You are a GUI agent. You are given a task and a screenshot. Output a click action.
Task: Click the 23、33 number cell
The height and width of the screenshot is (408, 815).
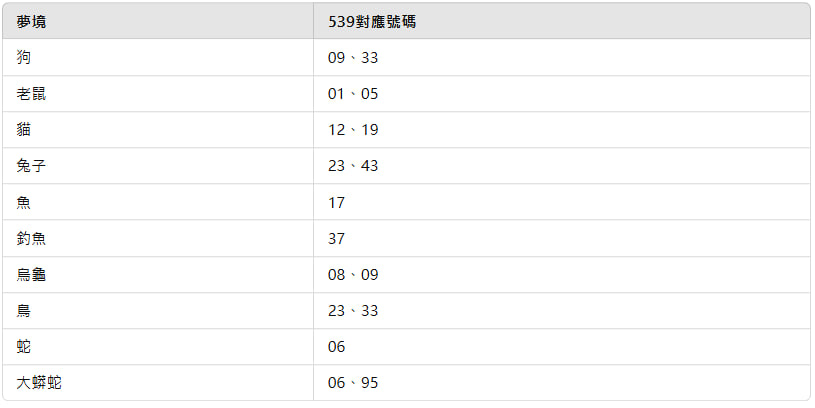pos(353,311)
